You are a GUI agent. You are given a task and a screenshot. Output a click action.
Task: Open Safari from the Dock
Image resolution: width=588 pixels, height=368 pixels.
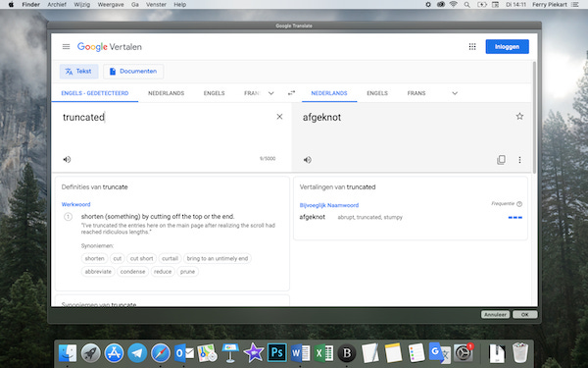pyautogui.click(x=161, y=353)
